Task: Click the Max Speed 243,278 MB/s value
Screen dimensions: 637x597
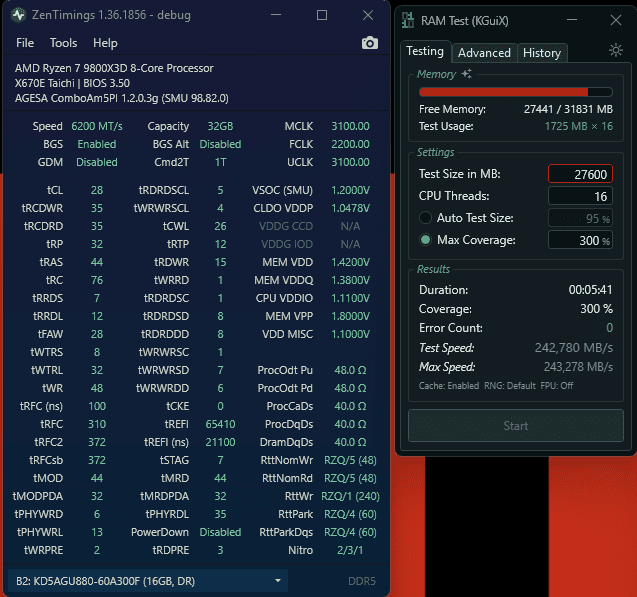Action: pyautogui.click(x=578, y=367)
